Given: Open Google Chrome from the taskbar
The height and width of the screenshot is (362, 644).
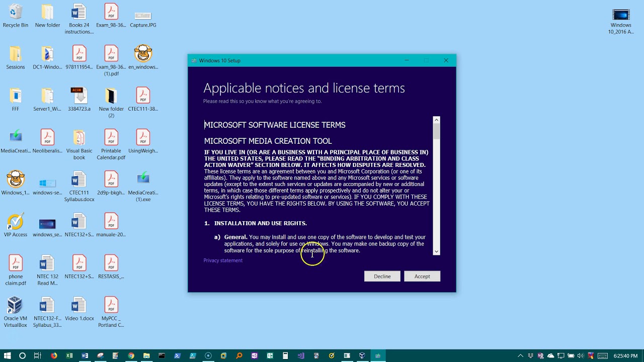Looking at the screenshot, I should (131, 355).
